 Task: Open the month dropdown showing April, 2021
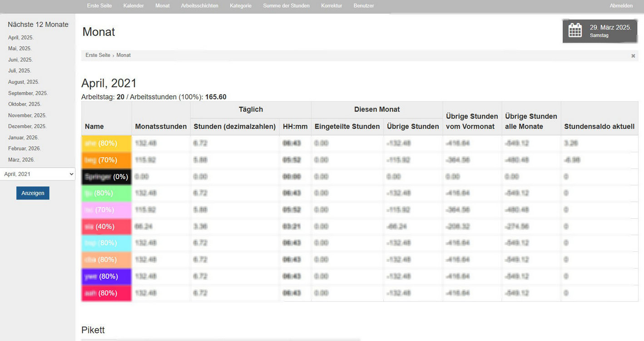coord(38,174)
